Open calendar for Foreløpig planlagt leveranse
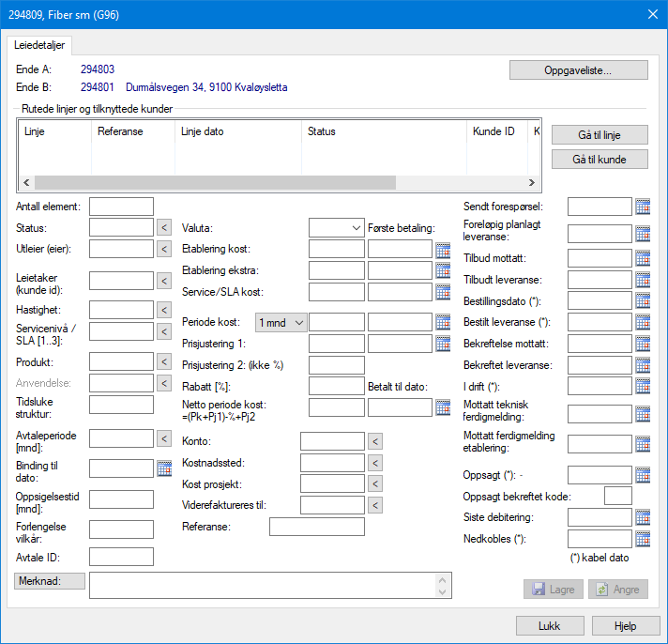Image resolution: width=668 pixels, height=644 pixels. click(x=643, y=234)
